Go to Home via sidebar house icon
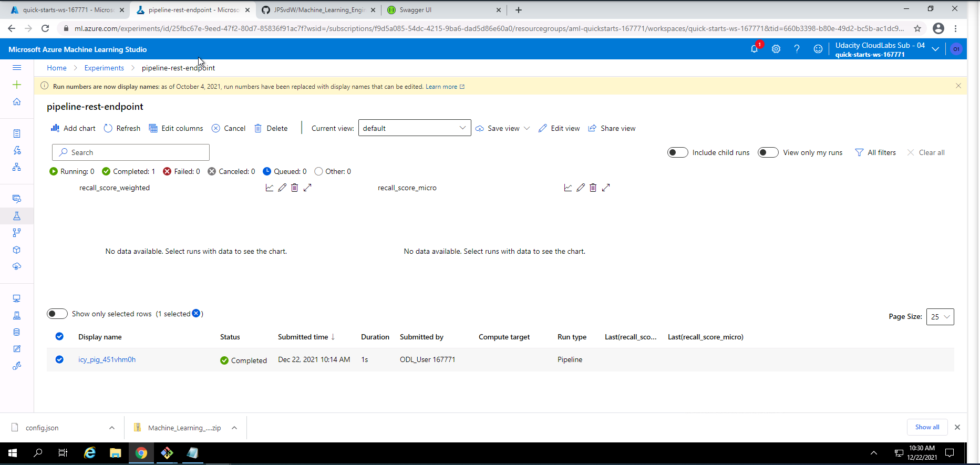980x465 pixels. pos(17,101)
